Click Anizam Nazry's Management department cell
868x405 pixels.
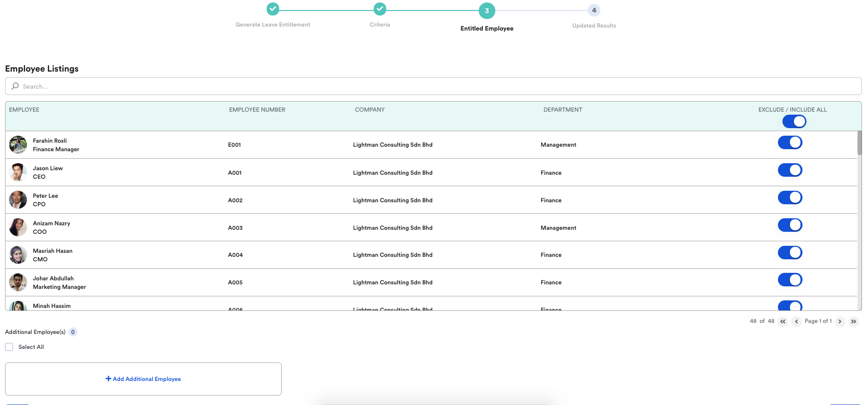pos(558,228)
